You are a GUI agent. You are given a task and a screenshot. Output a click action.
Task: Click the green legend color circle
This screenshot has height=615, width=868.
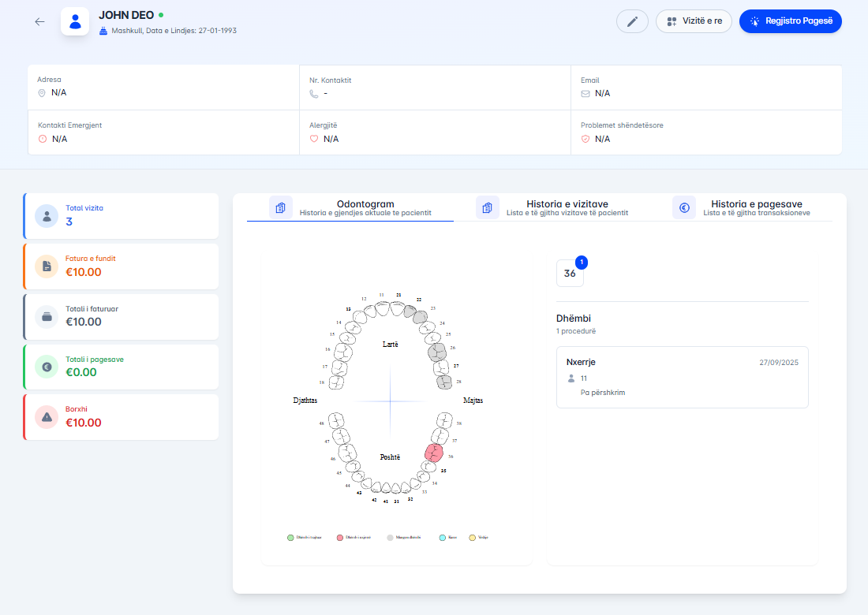click(290, 538)
